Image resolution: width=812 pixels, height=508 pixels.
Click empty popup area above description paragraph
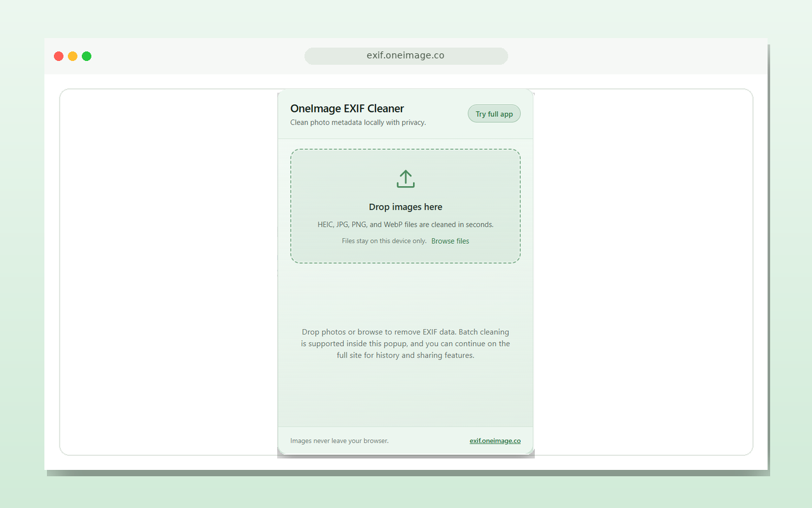click(x=405, y=295)
